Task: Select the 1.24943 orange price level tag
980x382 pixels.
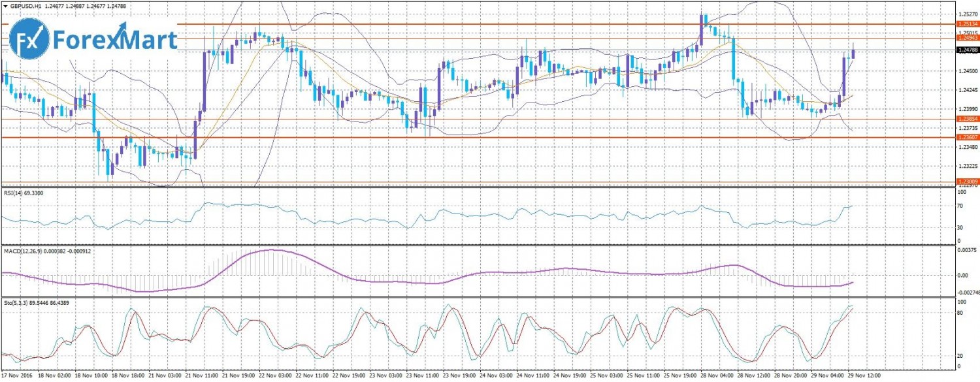Action: (x=966, y=37)
